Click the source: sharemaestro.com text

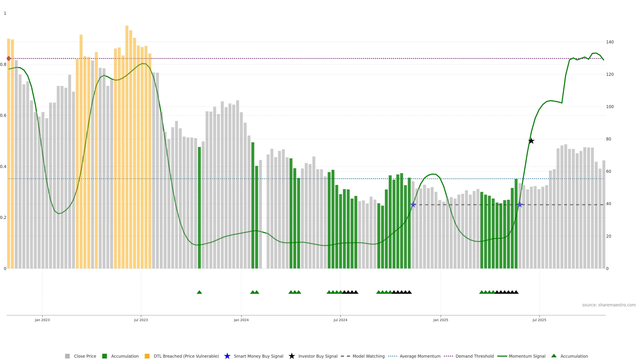(x=609, y=305)
